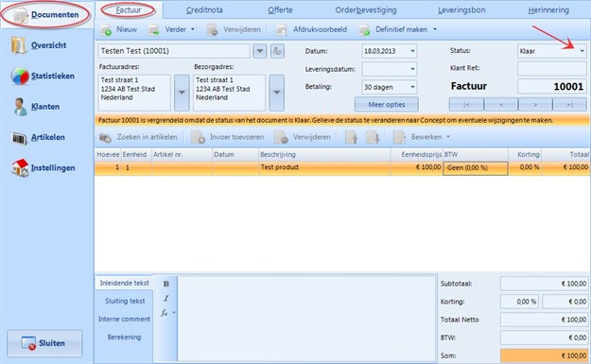
Task: Select BTW cell Geen (0,00 %)
Action: tap(476, 168)
